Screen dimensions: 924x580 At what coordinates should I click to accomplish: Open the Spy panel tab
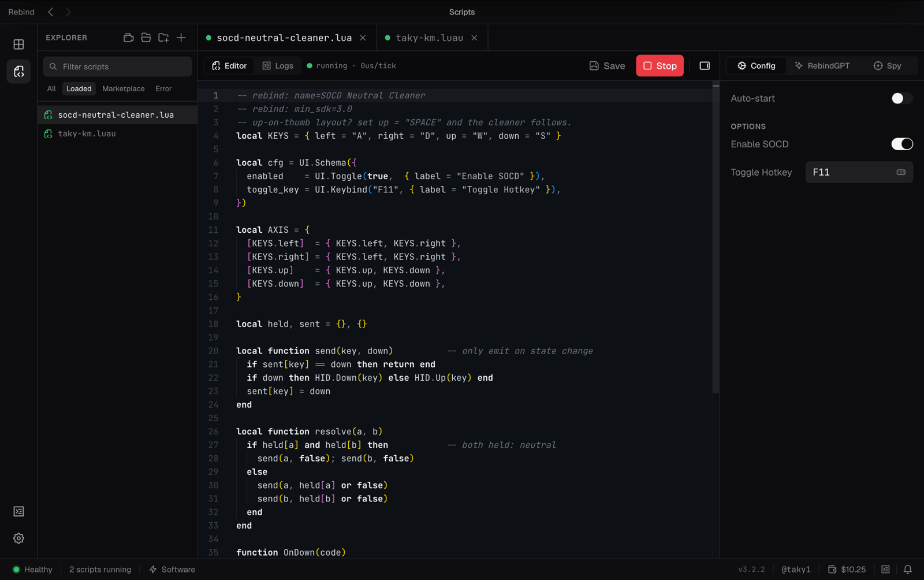click(x=888, y=66)
